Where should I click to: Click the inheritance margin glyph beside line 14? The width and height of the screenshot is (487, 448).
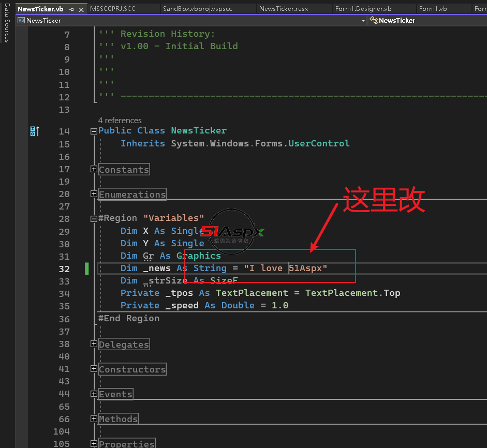pos(34,131)
